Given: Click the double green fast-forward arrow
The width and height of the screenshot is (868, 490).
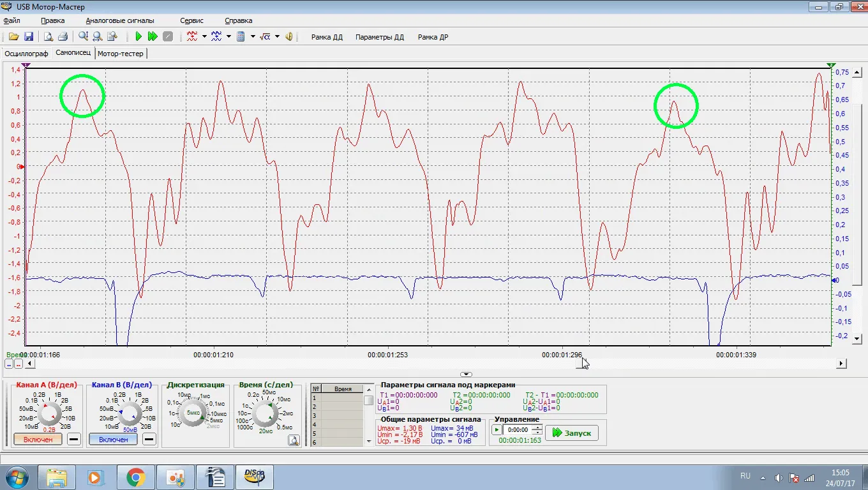Looking at the screenshot, I should tap(153, 36).
